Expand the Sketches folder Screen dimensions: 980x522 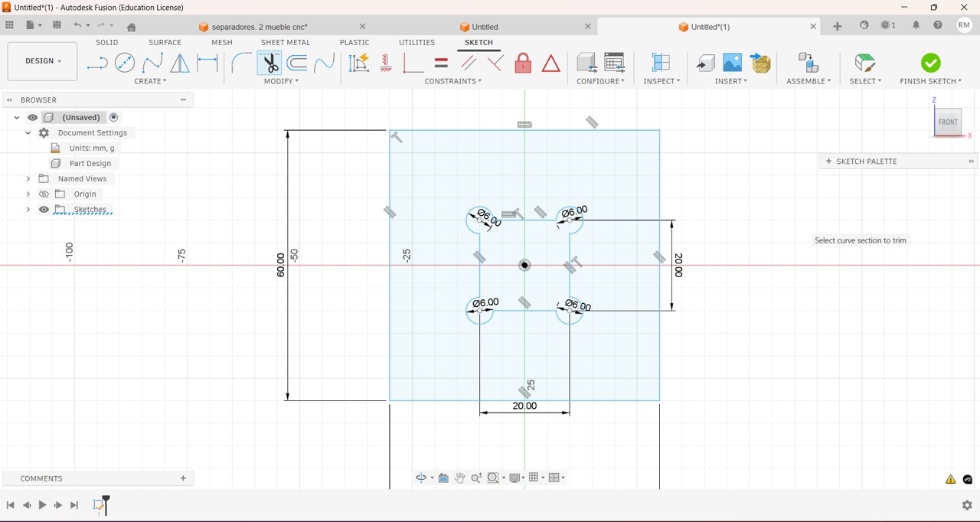point(28,209)
